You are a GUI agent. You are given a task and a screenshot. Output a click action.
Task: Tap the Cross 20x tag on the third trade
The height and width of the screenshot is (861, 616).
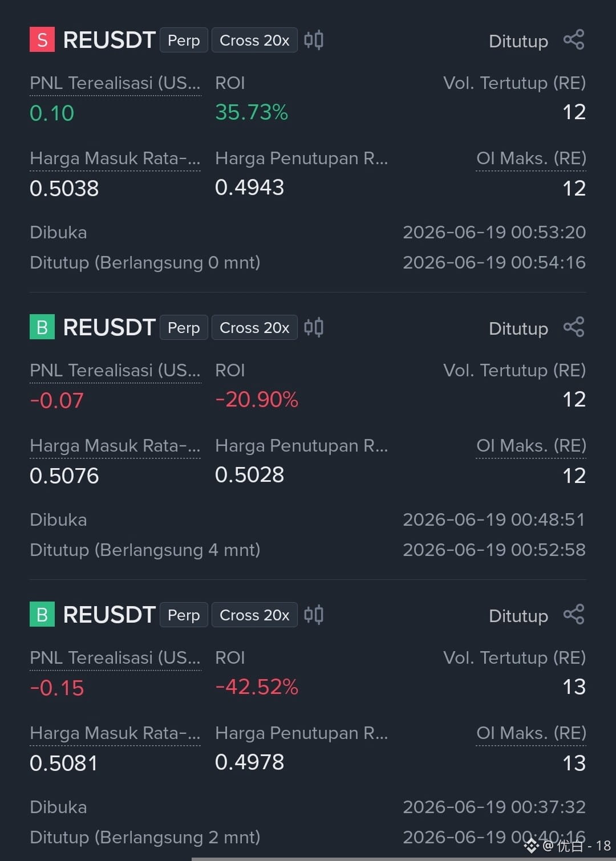tap(254, 615)
